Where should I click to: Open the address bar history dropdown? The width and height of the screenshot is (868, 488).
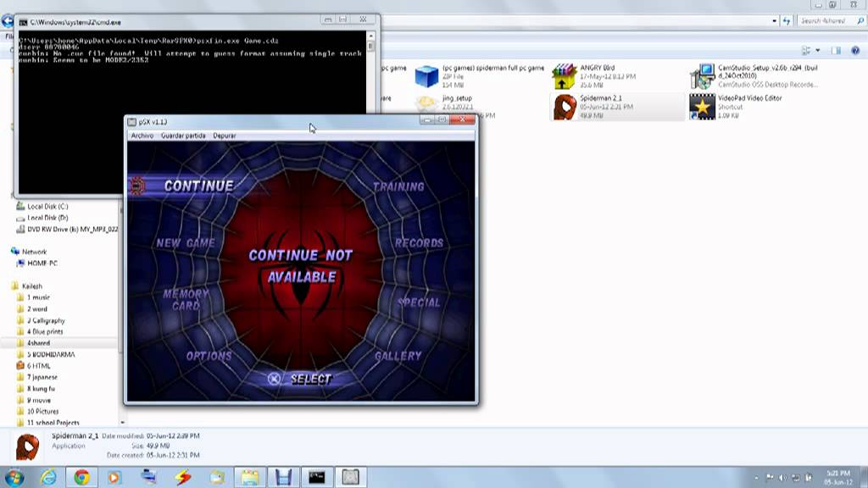coord(774,21)
